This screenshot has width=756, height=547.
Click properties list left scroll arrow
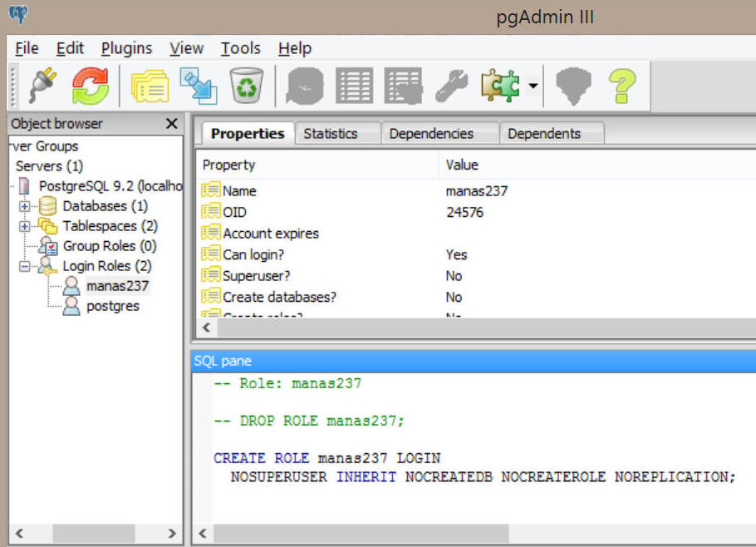point(206,328)
